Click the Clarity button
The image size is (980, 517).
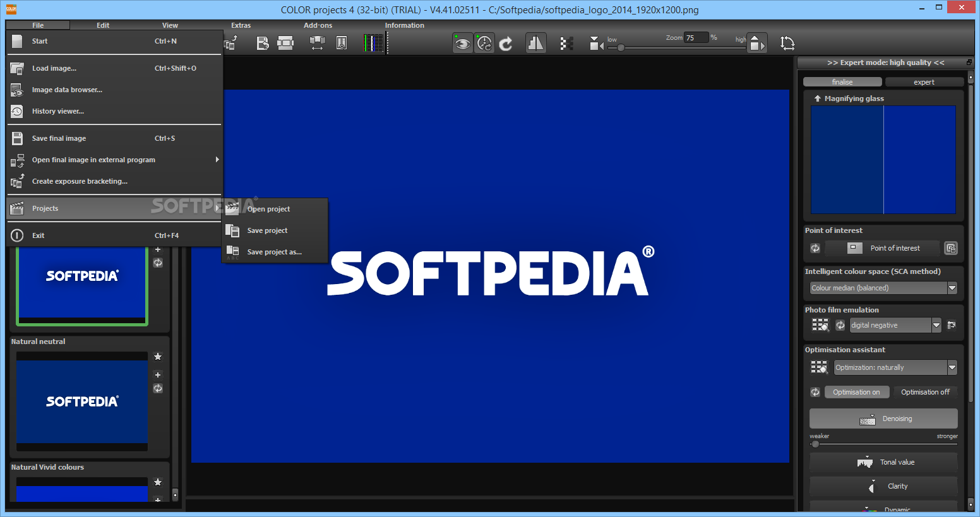click(883, 486)
